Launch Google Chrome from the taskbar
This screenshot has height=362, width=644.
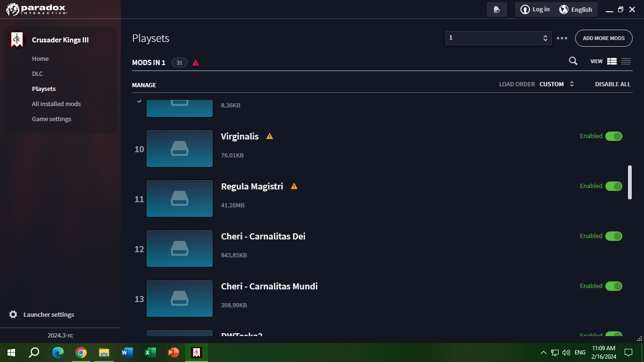(x=81, y=353)
